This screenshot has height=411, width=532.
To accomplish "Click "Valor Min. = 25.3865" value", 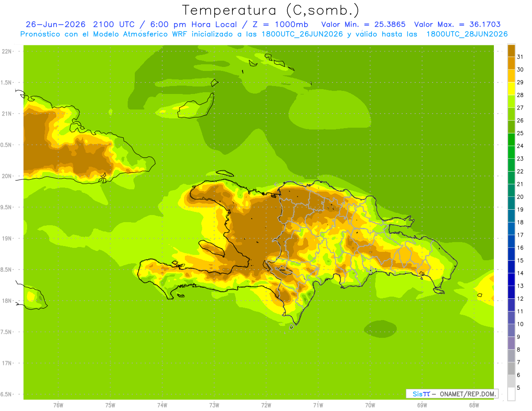I will [x=364, y=24].
